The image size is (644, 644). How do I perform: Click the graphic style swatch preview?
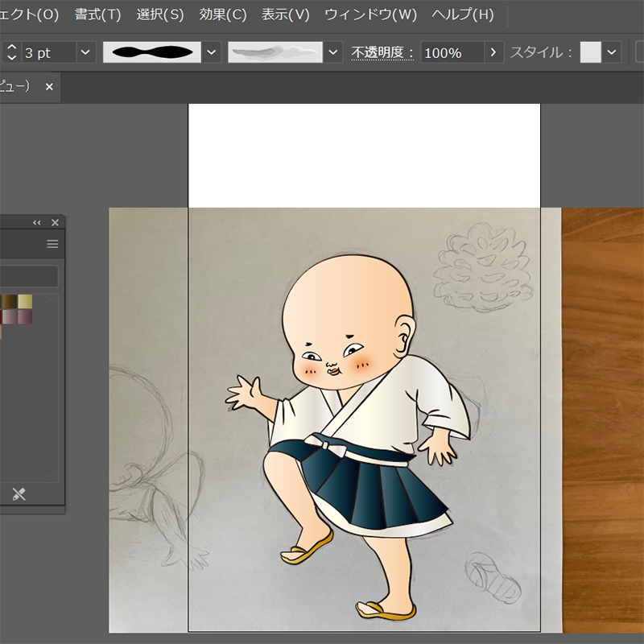(x=591, y=53)
